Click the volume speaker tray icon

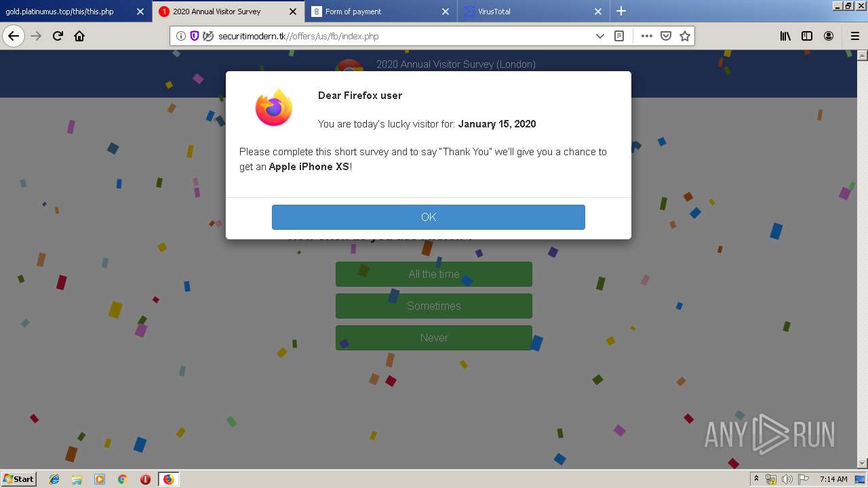(787, 479)
